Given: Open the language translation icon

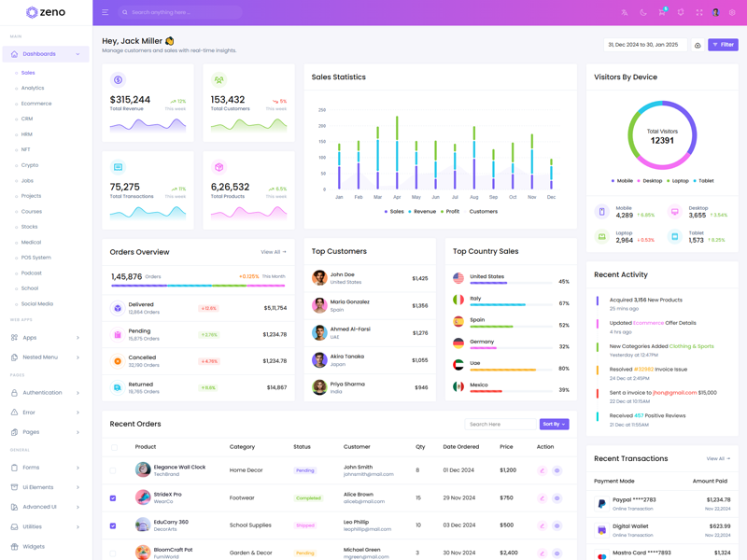Looking at the screenshot, I should point(625,12).
